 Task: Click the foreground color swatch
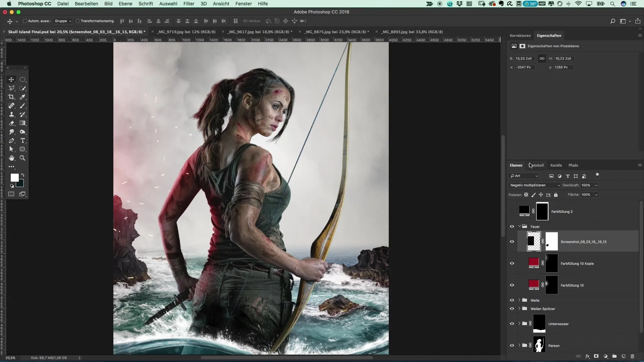(14, 178)
